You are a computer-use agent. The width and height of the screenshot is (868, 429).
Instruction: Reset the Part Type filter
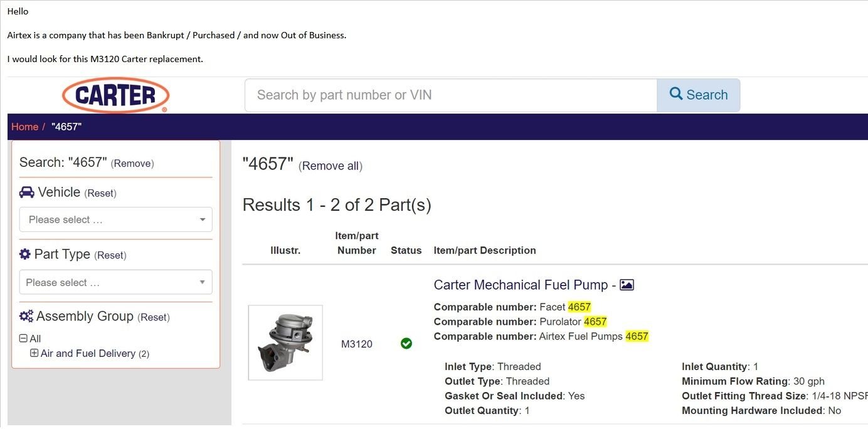(110, 255)
